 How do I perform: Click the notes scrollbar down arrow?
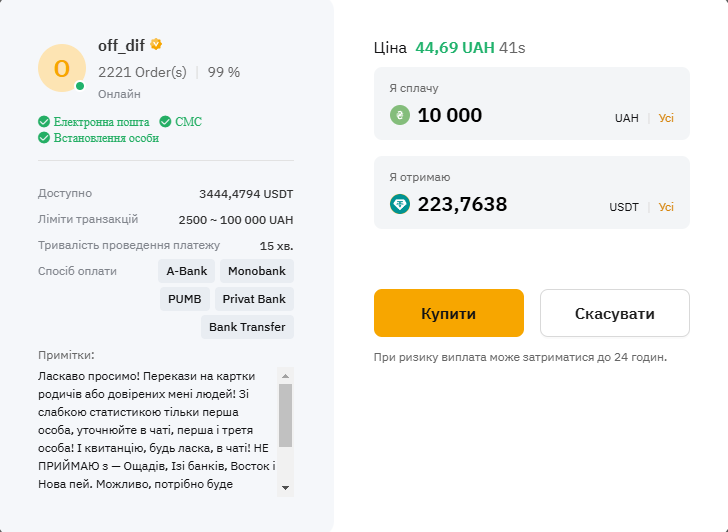click(286, 487)
